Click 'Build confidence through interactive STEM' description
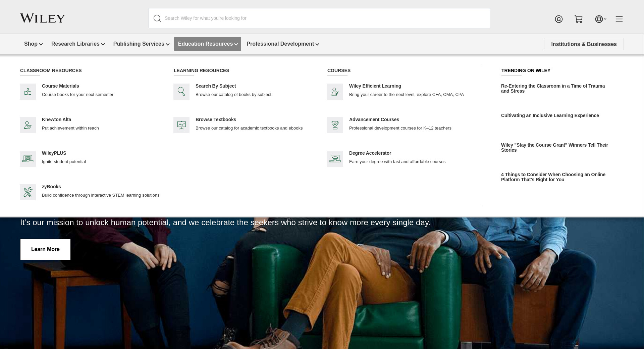 [x=101, y=195]
